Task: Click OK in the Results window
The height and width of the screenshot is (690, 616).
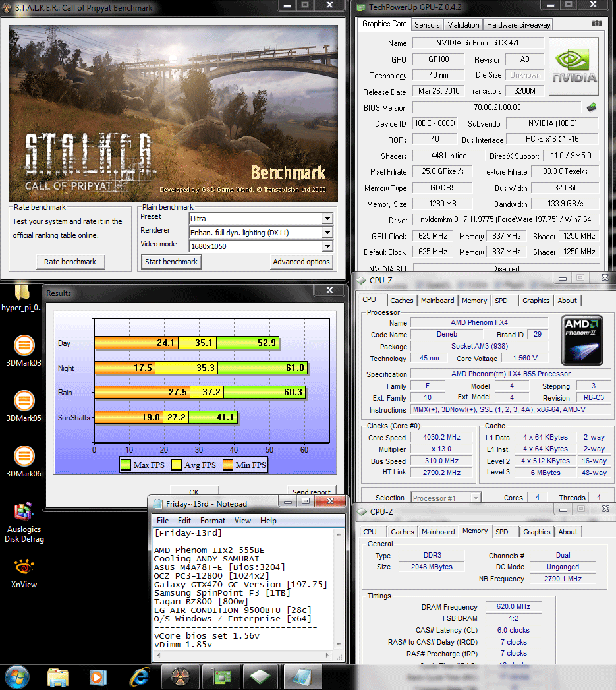Action: 194,491
